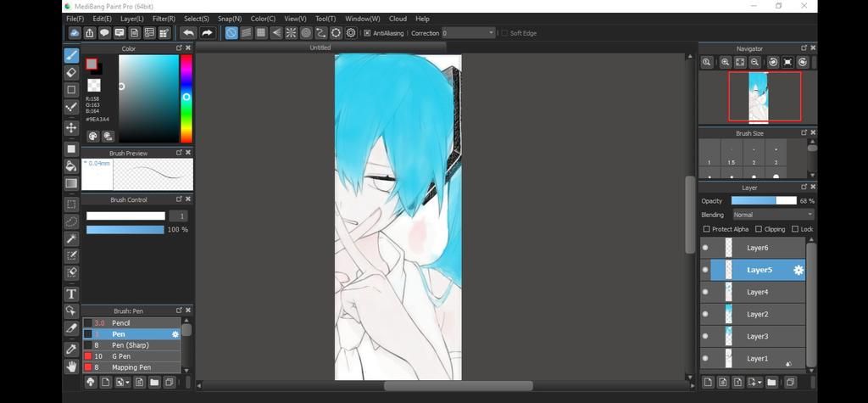
Task: Click the layer Opacity slider
Action: click(x=764, y=201)
